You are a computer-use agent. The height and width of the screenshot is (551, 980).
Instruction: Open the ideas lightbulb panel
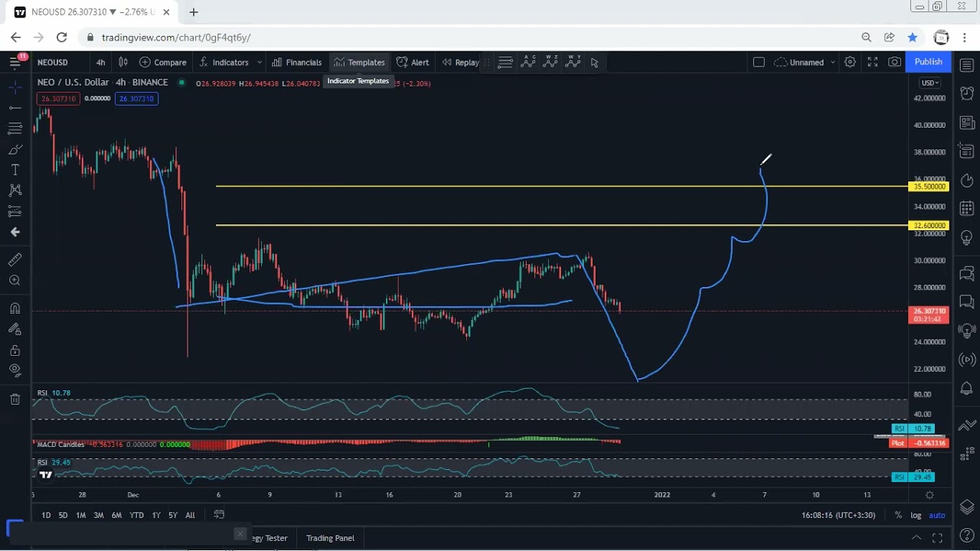point(967,238)
